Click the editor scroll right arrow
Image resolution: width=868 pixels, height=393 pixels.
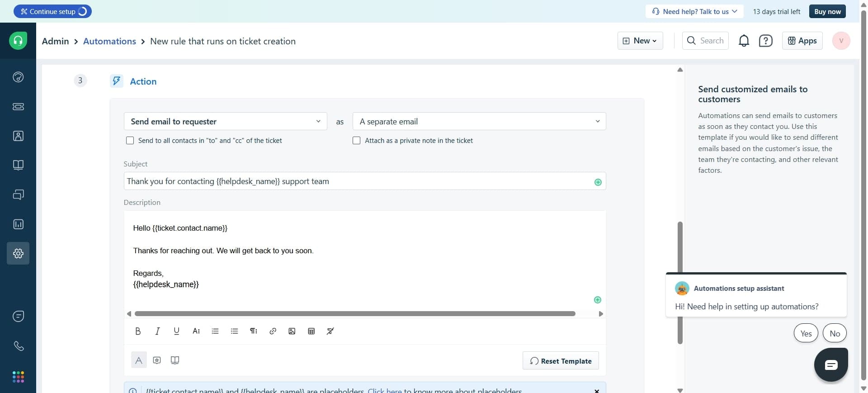(x=601, y=313)
